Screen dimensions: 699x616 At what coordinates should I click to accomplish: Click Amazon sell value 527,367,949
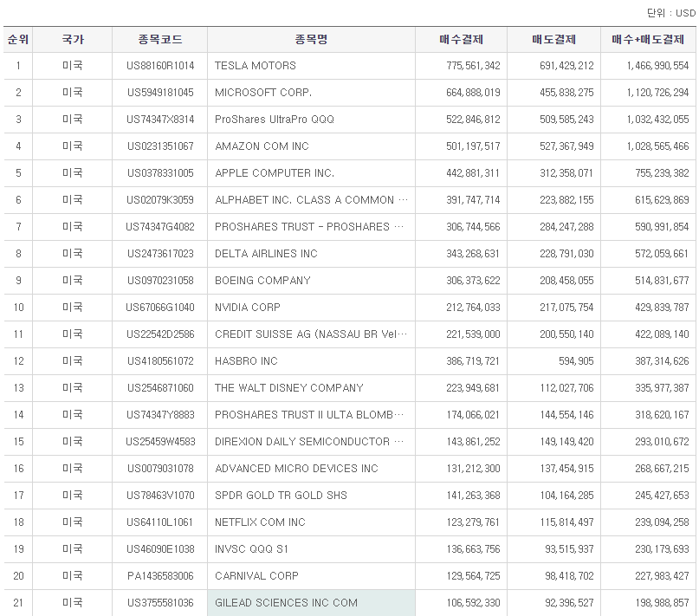(x=566, y=146)
